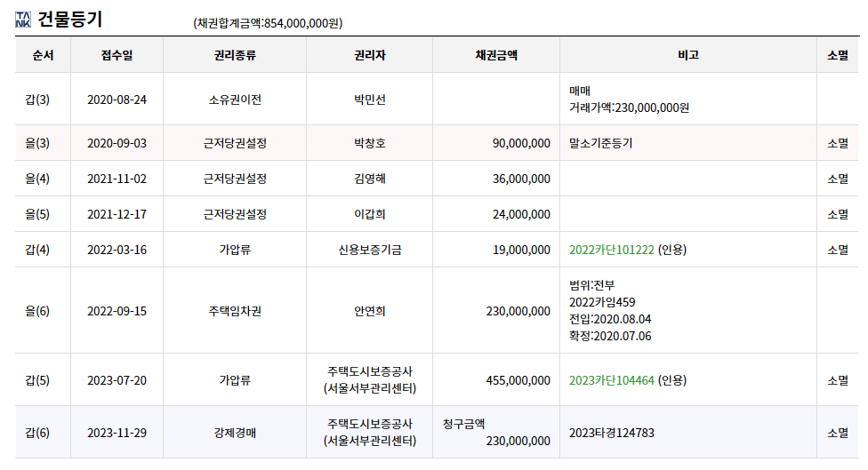Click the 소멸 column header

[838, 55]
